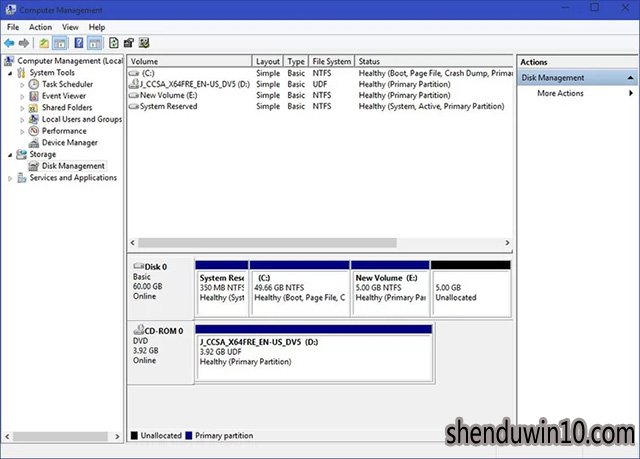Click the console tree right scroll arrow

click(x=117, y=437)
